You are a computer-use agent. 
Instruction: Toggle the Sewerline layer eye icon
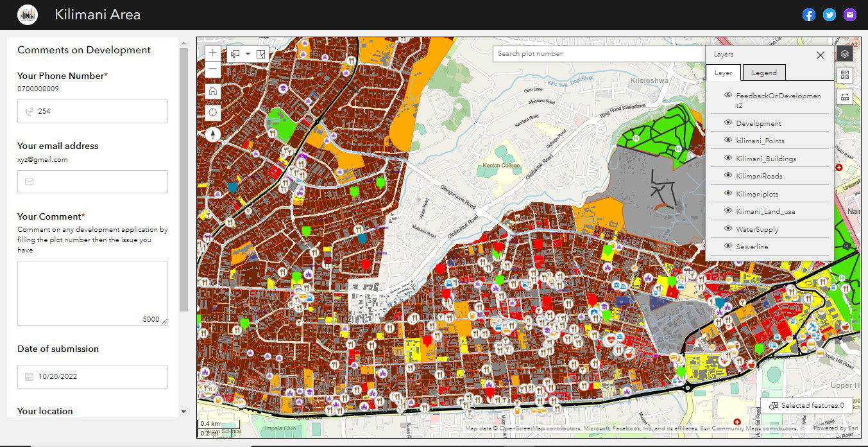(728, 246)
